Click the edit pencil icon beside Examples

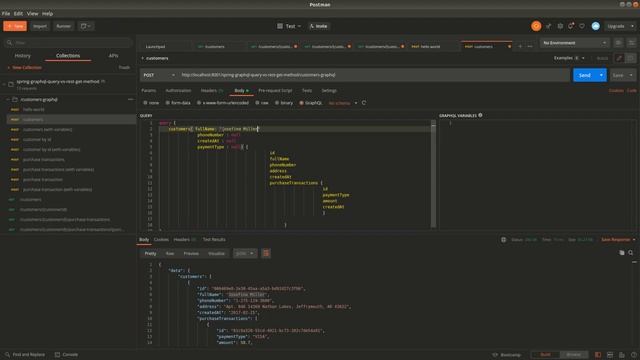[x=619, y=58]
